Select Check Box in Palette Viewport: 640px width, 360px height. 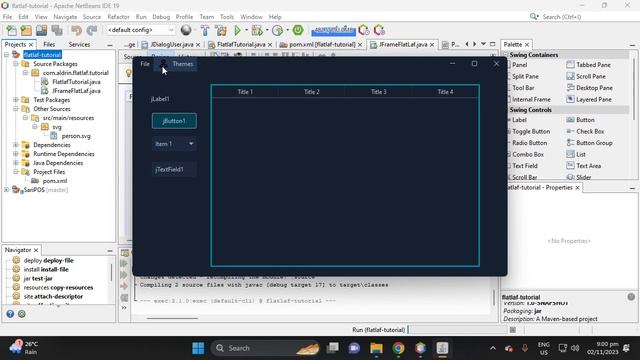coord(585,131)
